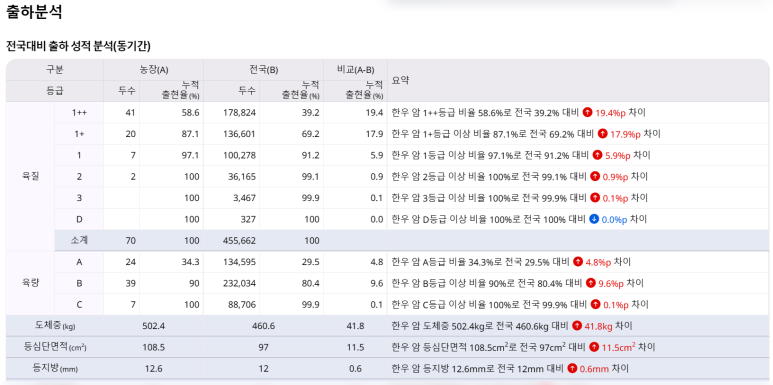The image size is (773, 385).
Task: Click the 출하분석 page heading
Action: coord(34,12)
